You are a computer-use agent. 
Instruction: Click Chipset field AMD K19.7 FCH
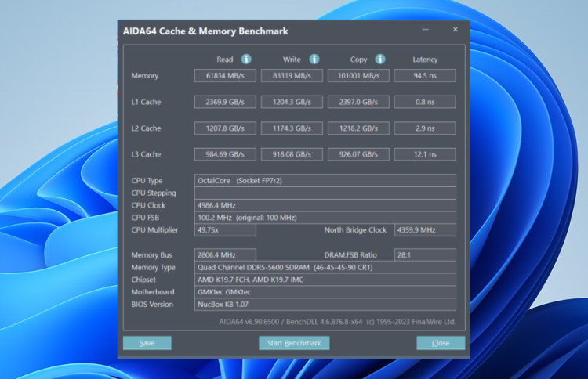click(x=325, y=280)
